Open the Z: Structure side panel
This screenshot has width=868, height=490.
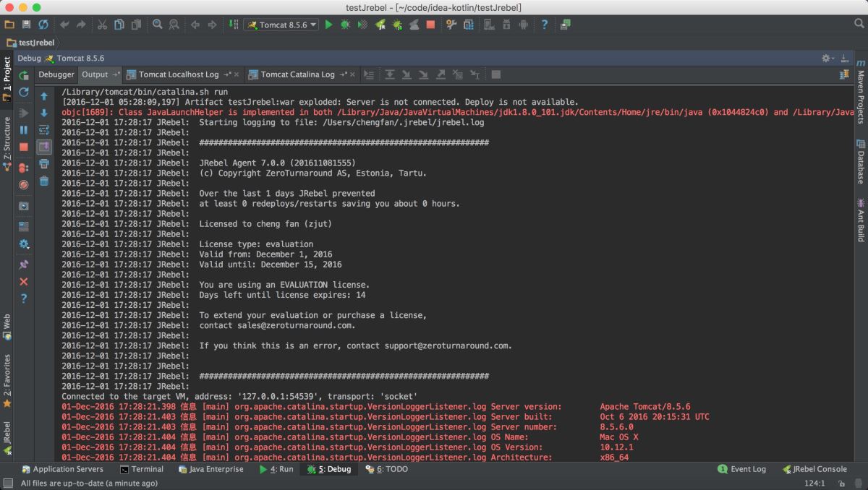(x=7, y=143)
